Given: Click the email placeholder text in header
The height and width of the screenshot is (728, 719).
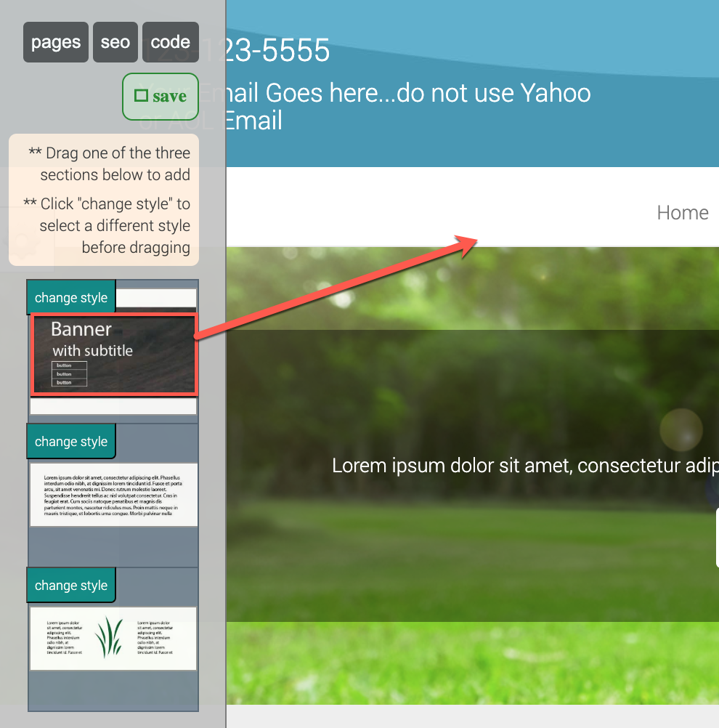Looking at the screenshot, I should click(x=408, y=106).
